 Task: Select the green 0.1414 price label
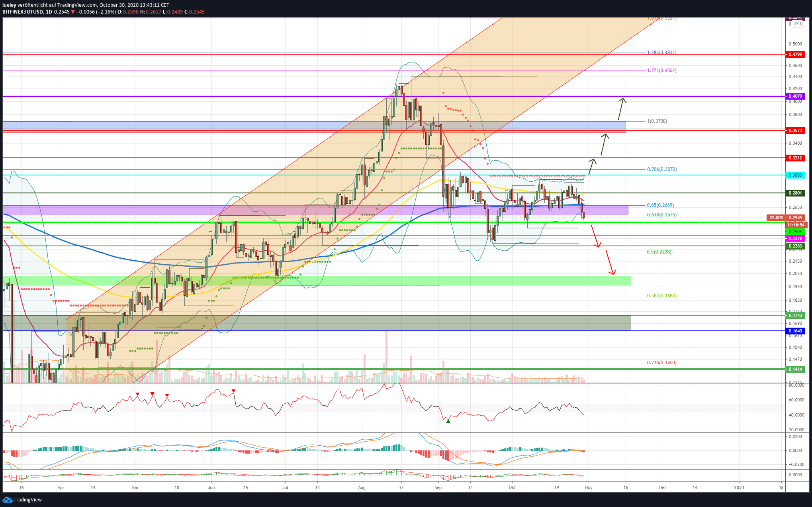(795, 369)
